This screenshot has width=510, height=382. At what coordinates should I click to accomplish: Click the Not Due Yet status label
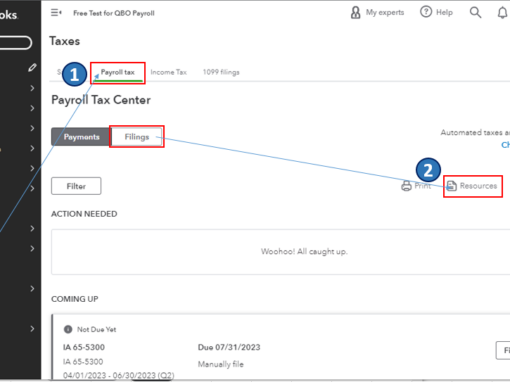97,329
